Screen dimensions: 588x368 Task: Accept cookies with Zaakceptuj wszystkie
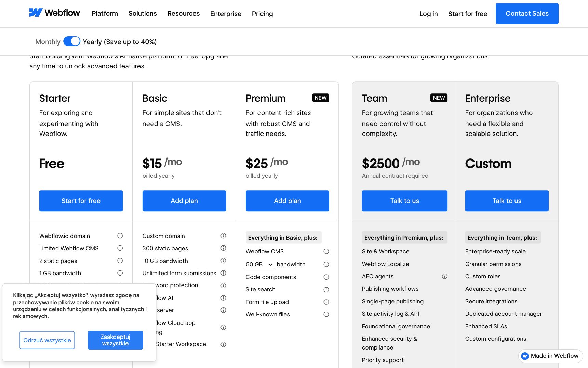pyautogui.click(x=115, y=340)
